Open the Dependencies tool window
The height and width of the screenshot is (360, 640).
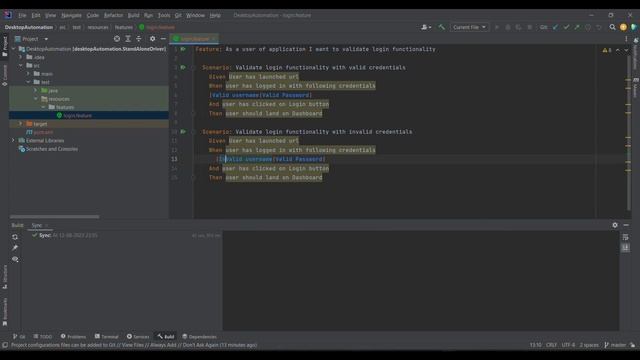199,337
